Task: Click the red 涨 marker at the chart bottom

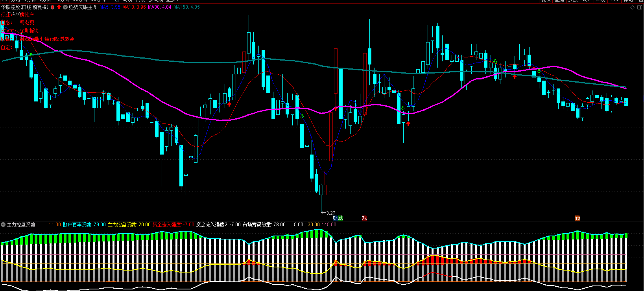Action: pos(364,218)
